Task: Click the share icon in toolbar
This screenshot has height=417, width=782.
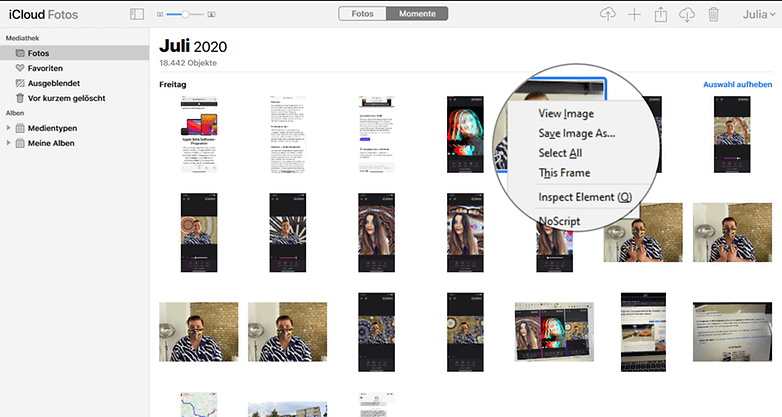Action: (x=660, y=14)
